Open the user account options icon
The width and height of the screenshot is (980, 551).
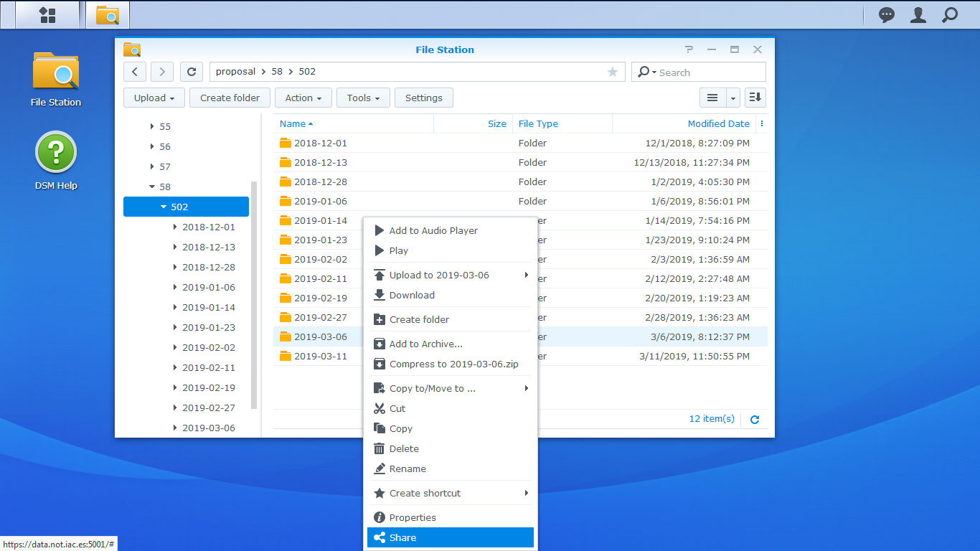pos(918,15)
